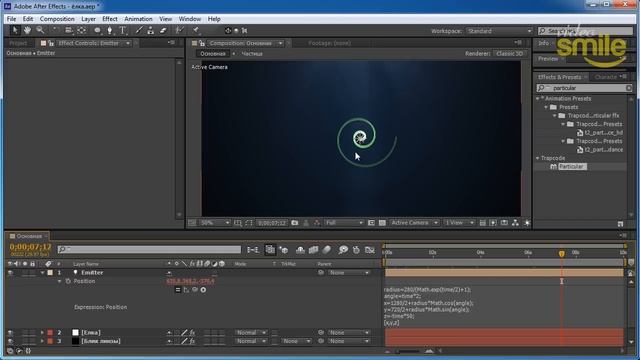The image size is (640, 360).
Task: Toggle Auto-keyframe stopwatch in timeline header
Action: [356, 250]
